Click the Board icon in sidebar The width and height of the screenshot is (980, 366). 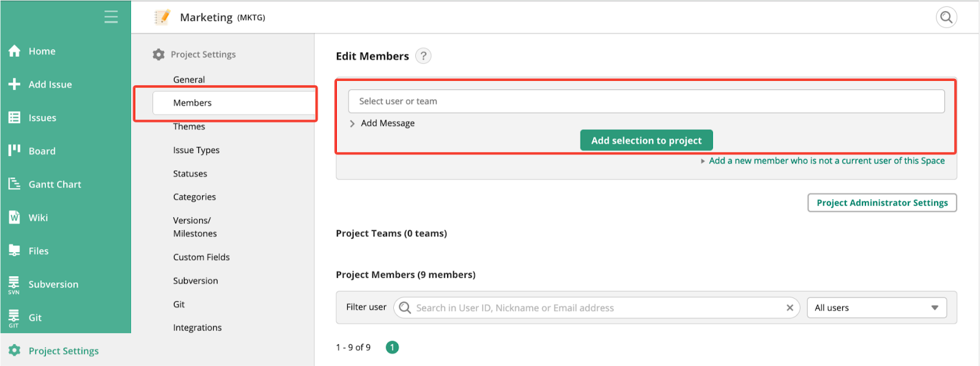pos(15,151)
